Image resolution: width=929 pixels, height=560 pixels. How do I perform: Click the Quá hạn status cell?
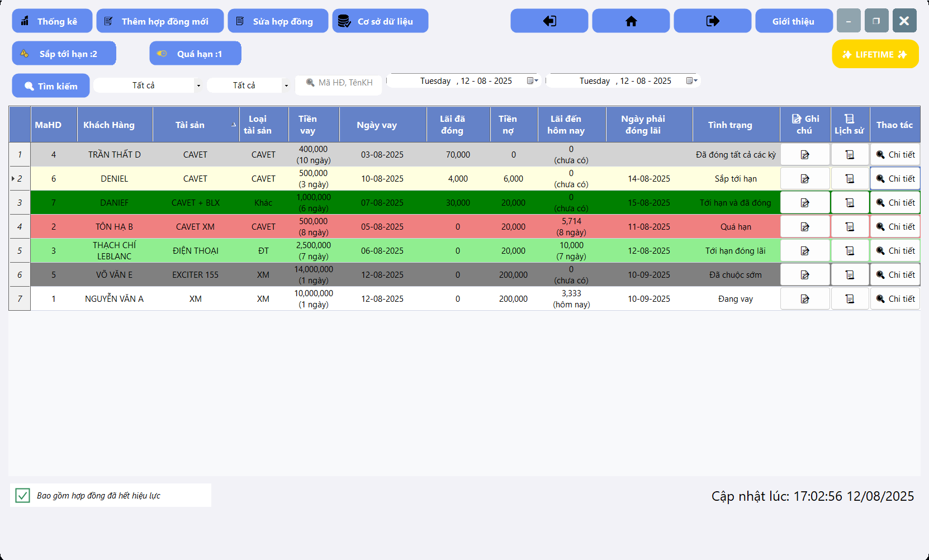click(736, 227)
